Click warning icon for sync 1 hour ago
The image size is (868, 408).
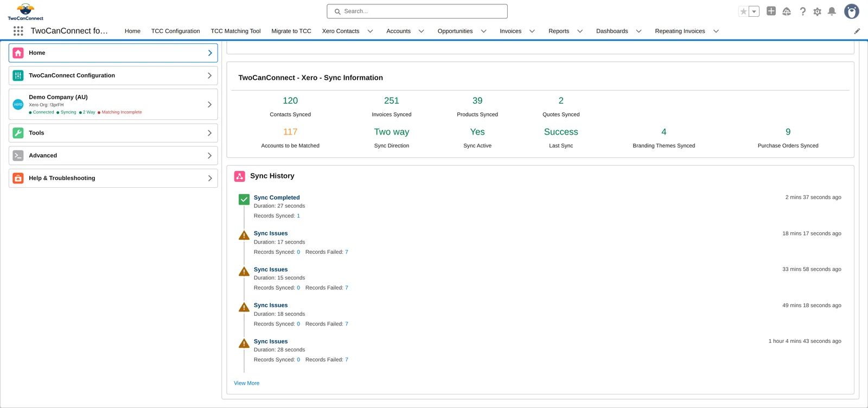click(244, 343)
